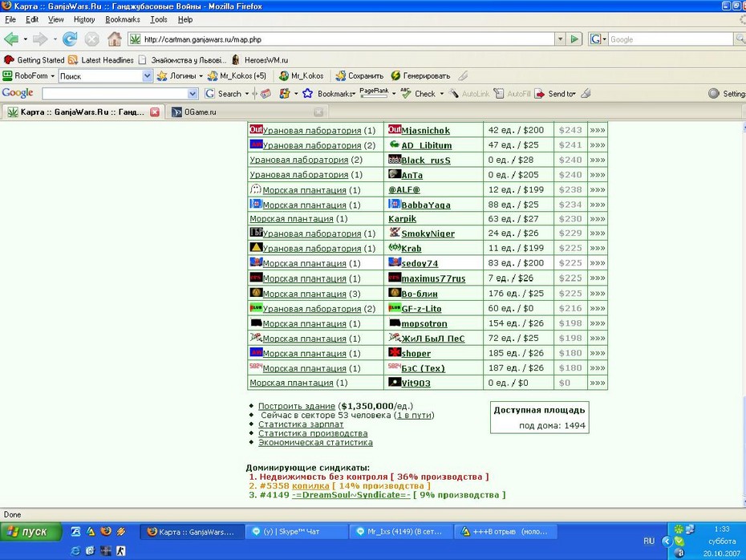
Task: Click the Forward arrow button
Action: [x=40, y=39]
